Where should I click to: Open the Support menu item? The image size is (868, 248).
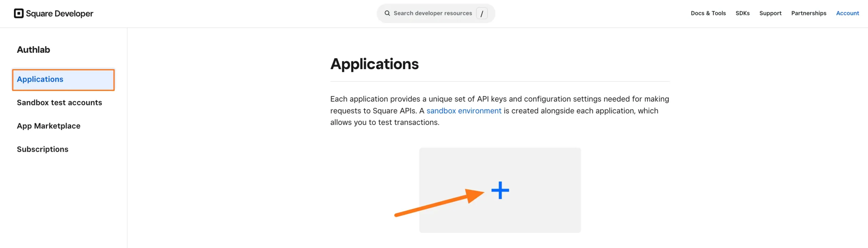pyautogui.click(x=770, y=13)
